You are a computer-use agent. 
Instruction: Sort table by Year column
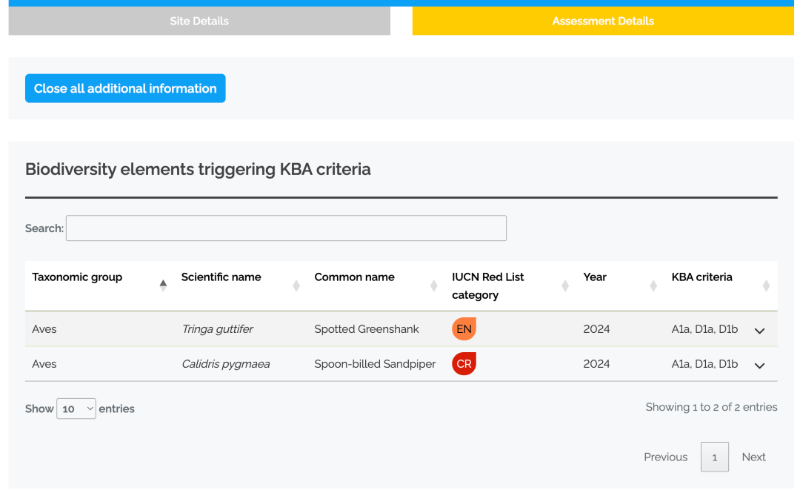(x=620, y=286)
